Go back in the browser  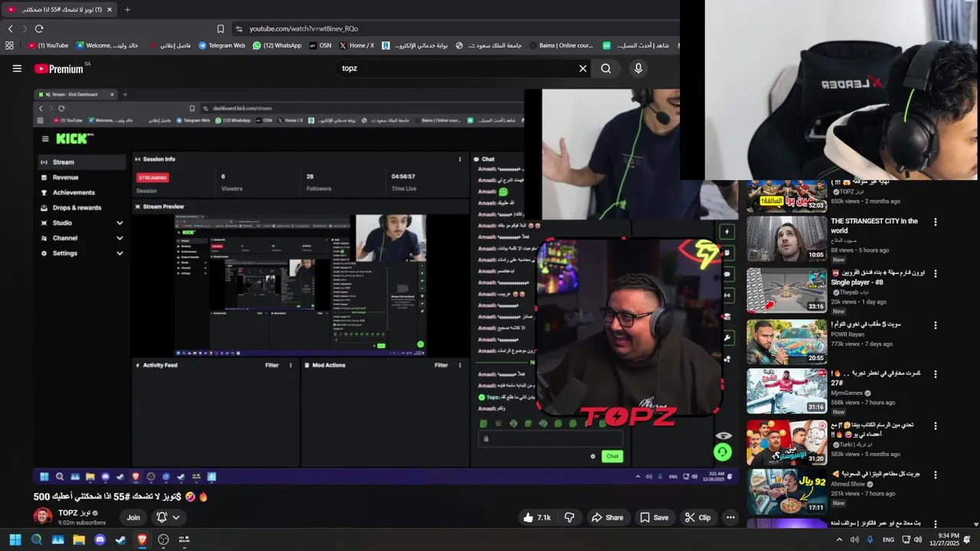click(11, 28)
